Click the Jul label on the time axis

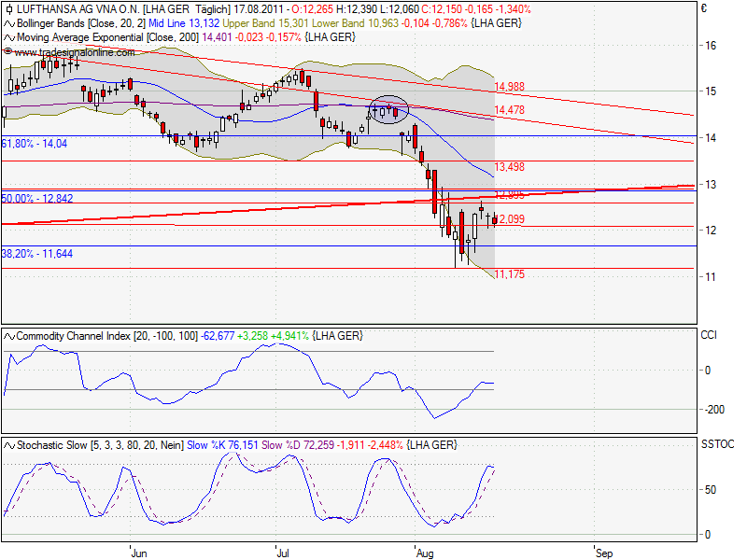tap(282, 553)
